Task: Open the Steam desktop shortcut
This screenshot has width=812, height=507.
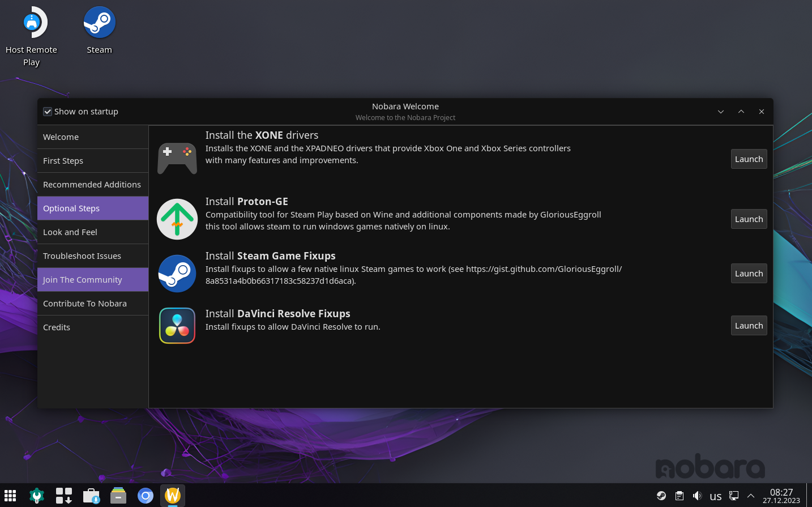Action: pos(100,31)
